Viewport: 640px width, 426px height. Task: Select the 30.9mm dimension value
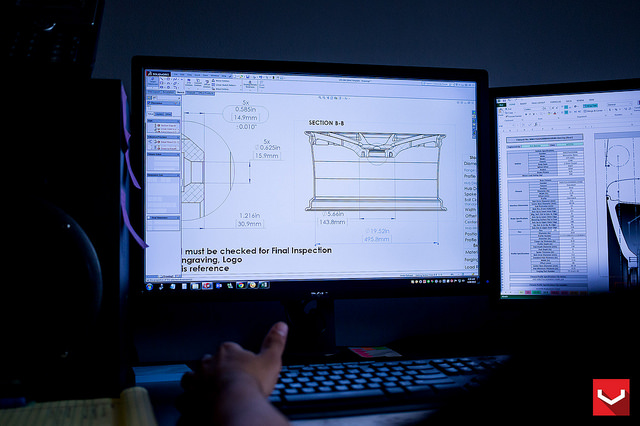[x=249, y=224]
